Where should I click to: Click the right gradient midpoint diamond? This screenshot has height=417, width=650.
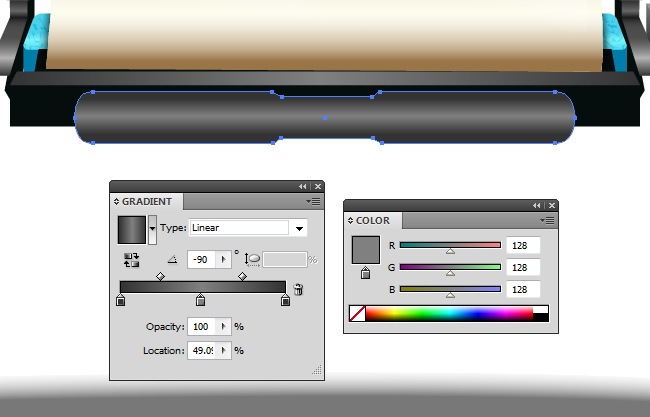tap(243, 276)
